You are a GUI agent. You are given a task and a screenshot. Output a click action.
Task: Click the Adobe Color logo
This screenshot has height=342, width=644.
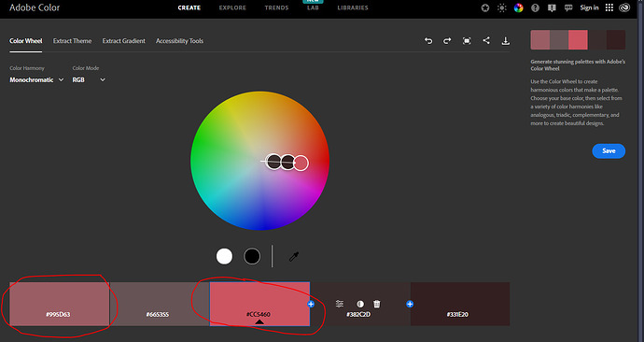pyautogui.click(x=35, y=7)
